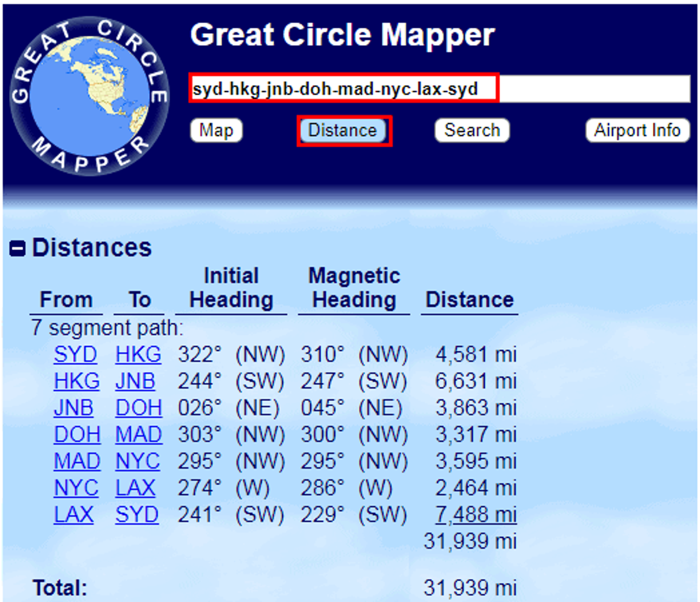This screenshot has height=602, width=700.
Task: Click the Map button
Action: [217, 130]
